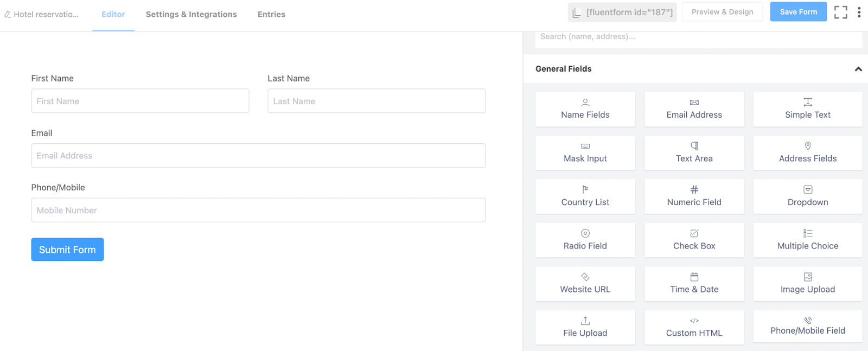This screenshot has height=351, width=868.
Task: Add a Dropdown field to form
Action: click(x=807, y=196)
